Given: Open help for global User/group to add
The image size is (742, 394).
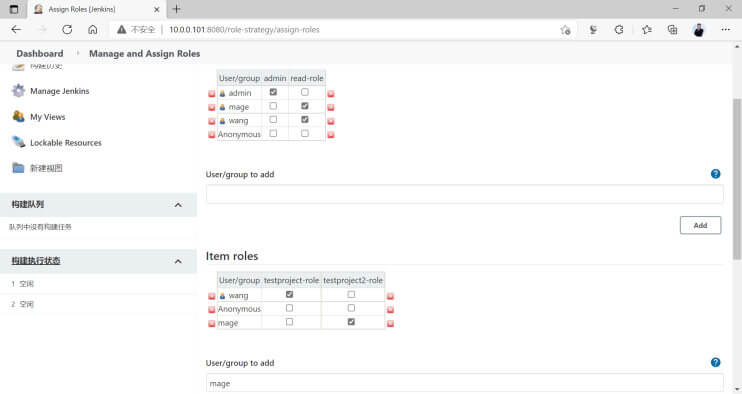Looking at the screenshot, I should [715, 174].
